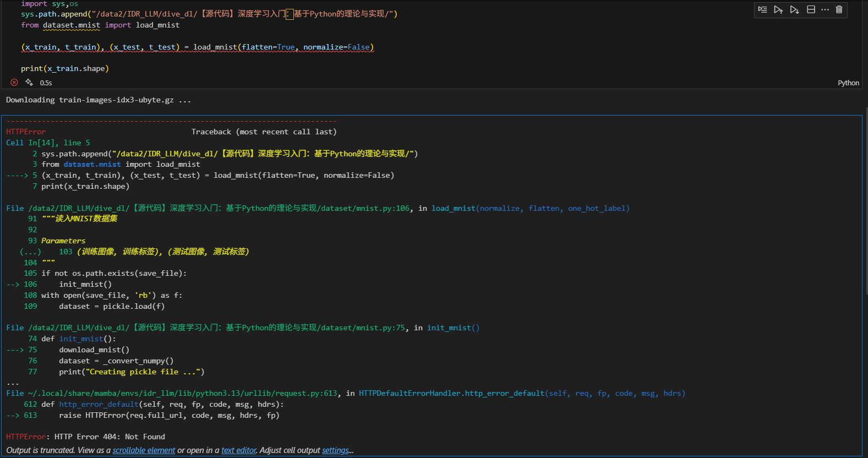
Task: Click the red 'HTTPError' header in traceback
Action: (x=26, y=132)
